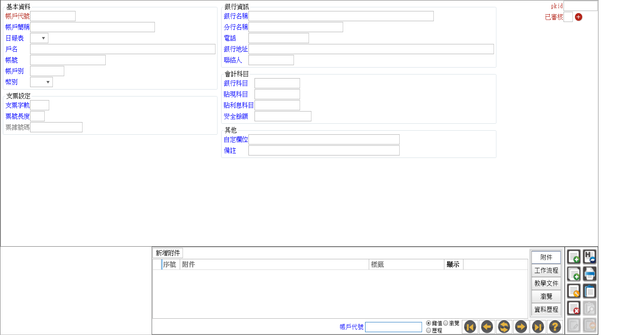Screen dimensions: 644x335
Task: Click the 電話 input field
Action: [279, 38]
